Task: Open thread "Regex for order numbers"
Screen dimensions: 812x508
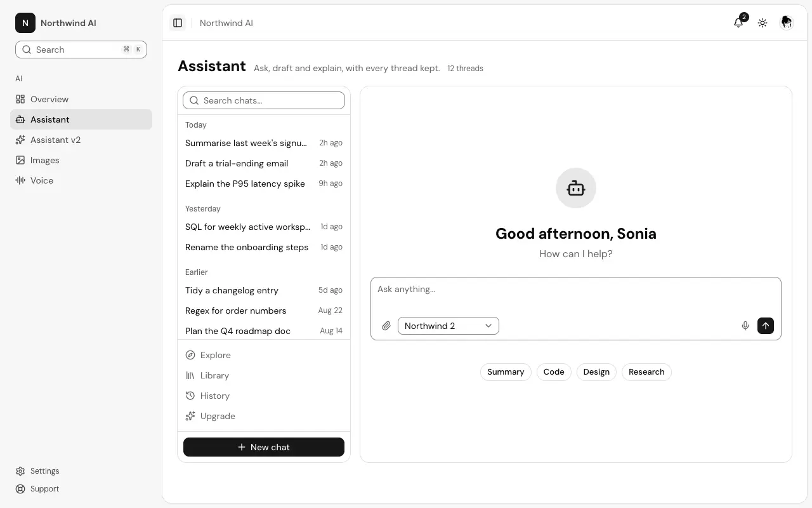Action: pos(264,311)
